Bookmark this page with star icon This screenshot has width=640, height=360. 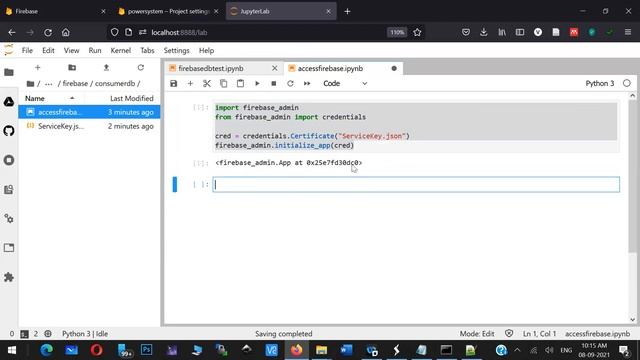(417, 32)
